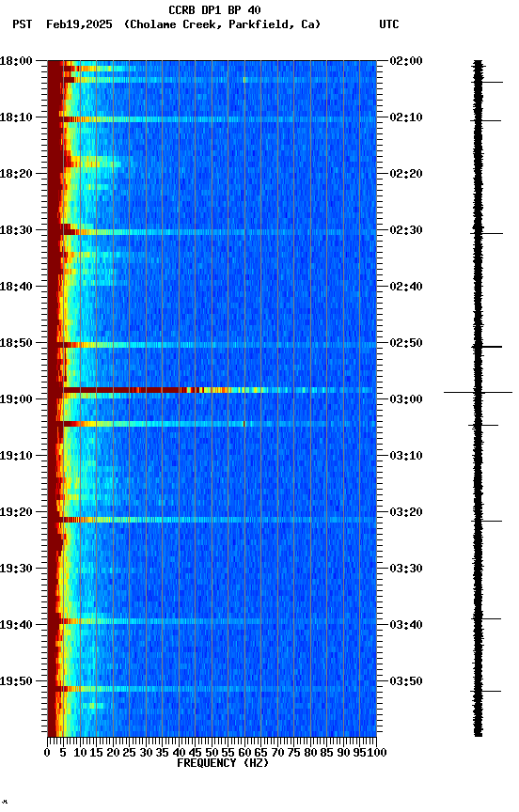Click the 19:40 PST time label
The image size is (519, 812).
(x=16, y=626)
